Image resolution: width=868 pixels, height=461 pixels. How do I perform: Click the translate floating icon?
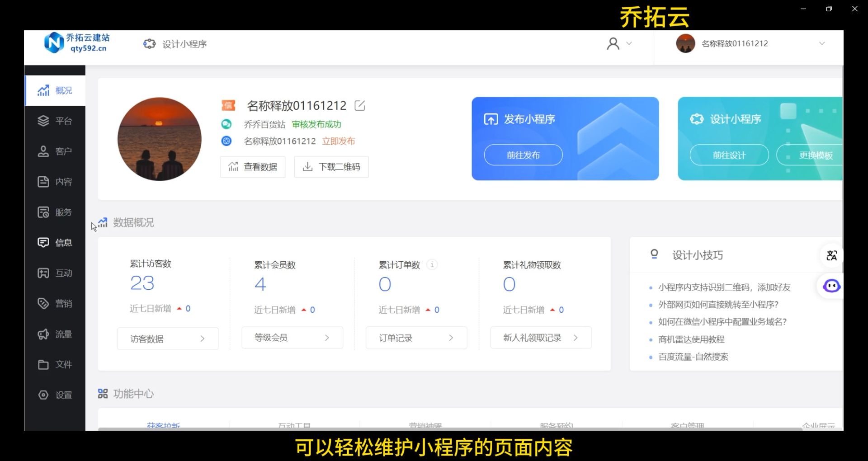(831, 255)
